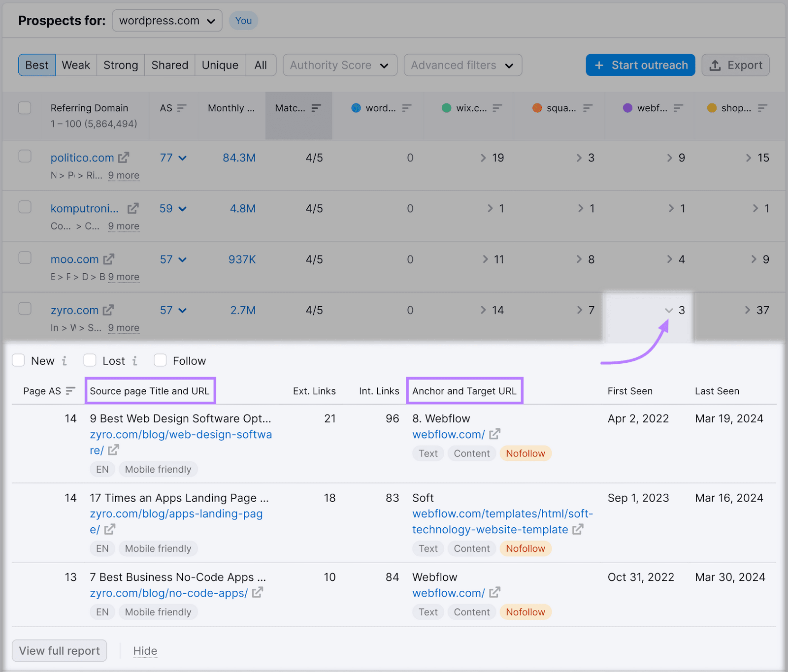Check the New filter checkbox
The height and width of the screenshot is (672, 788).
18,360
